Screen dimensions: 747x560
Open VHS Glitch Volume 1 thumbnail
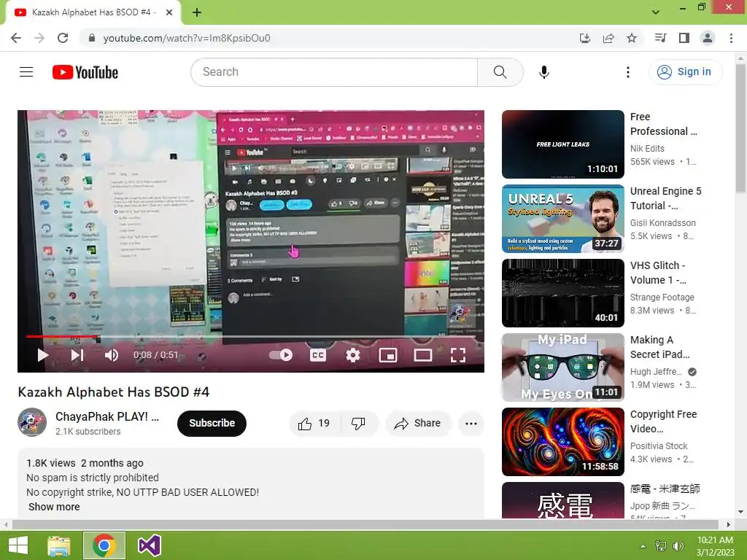pyautogui.click(x=563, y=293)
